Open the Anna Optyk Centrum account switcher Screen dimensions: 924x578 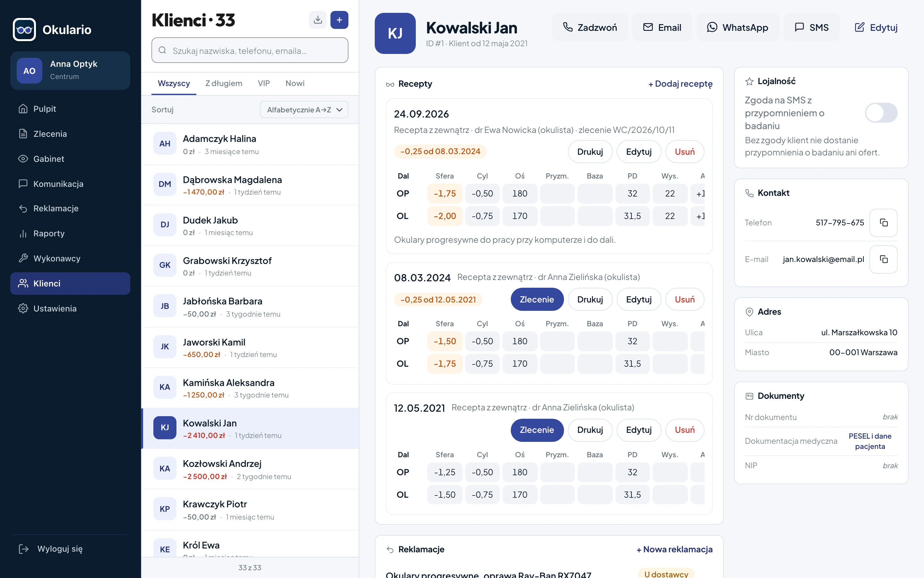[x=70, y=71]
